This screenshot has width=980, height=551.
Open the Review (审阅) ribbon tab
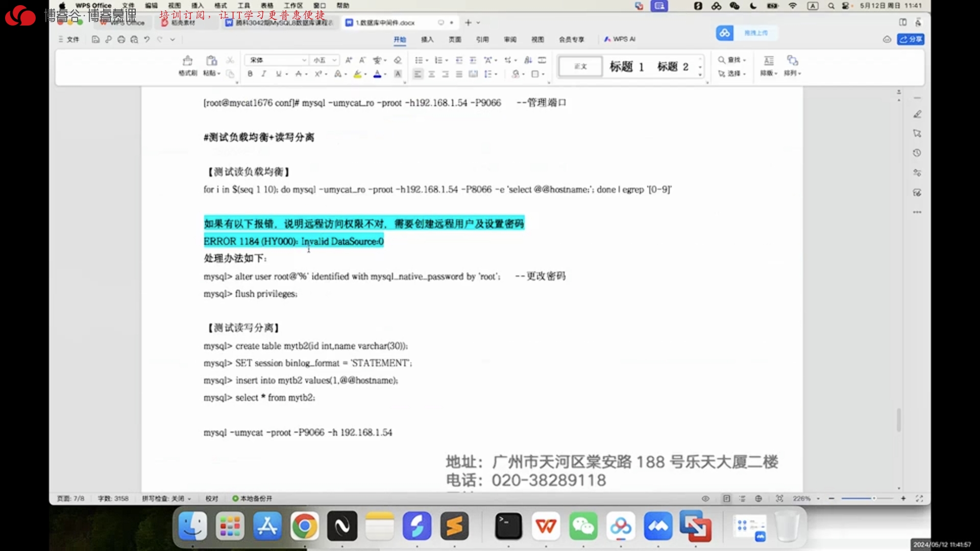(510, 39)
